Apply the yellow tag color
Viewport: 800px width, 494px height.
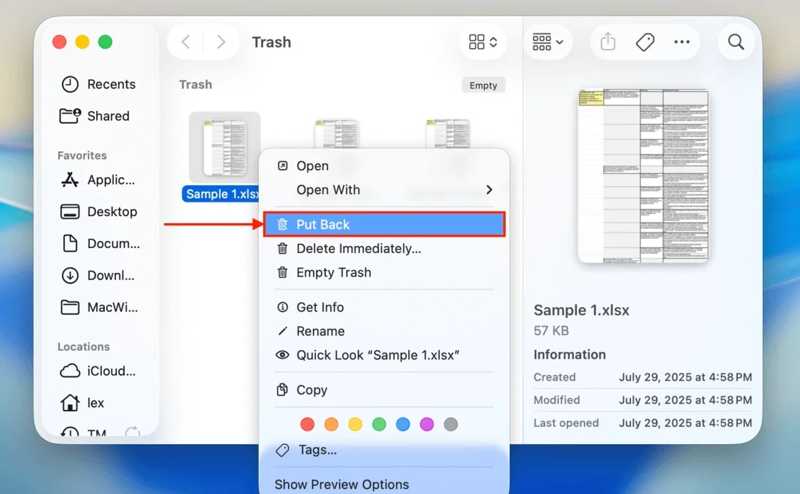[355, 424]
